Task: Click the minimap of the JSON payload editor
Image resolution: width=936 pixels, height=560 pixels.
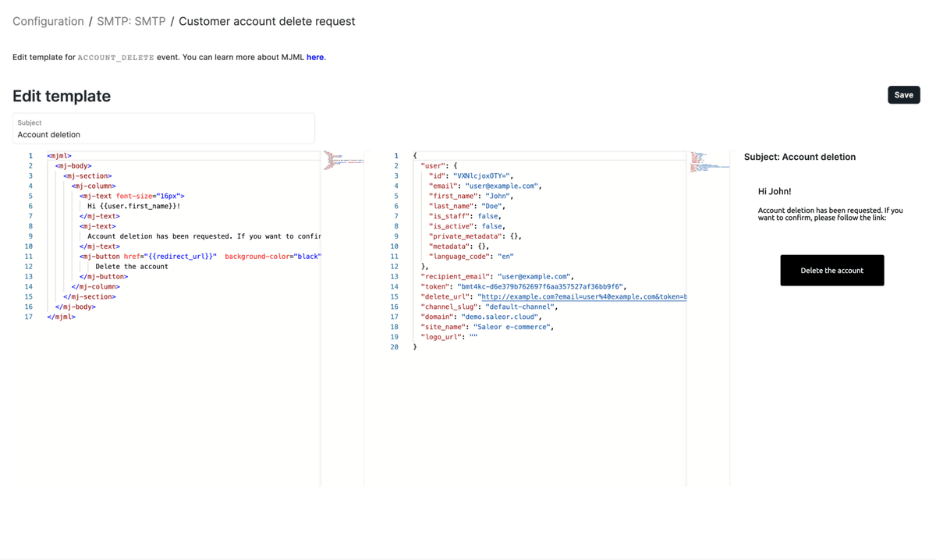Action: coord(707,164)
